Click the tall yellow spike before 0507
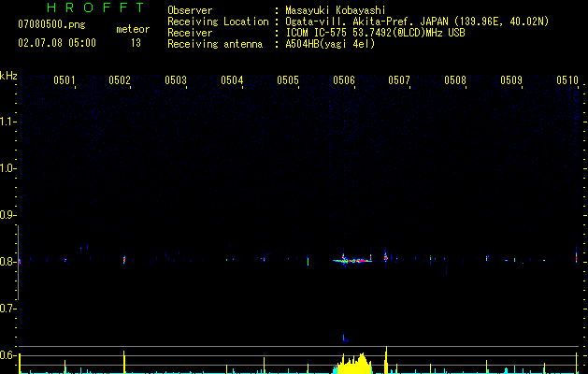 click(386, 360)
